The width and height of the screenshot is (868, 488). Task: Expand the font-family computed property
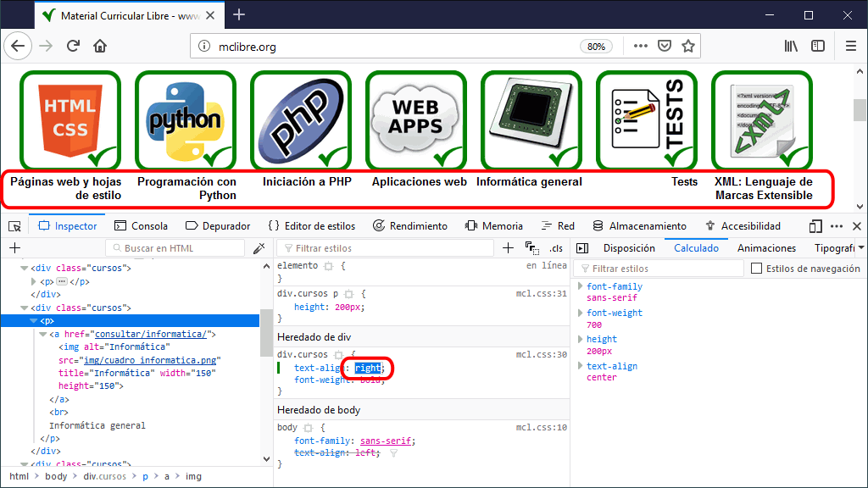(x=580, y=286)
